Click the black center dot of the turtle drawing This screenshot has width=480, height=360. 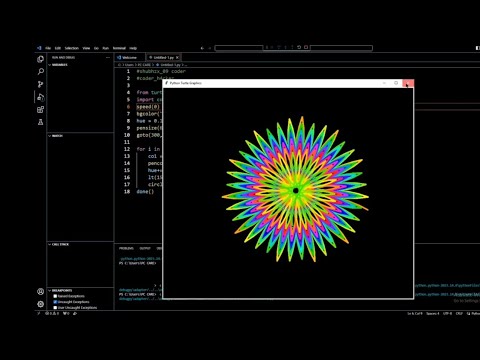tap(295, 191)
